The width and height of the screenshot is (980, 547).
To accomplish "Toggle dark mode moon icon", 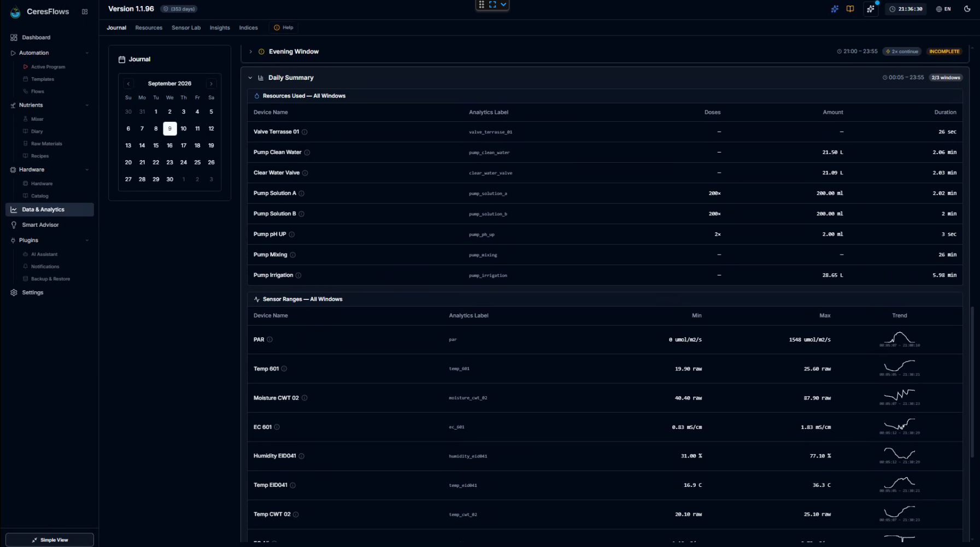I will pyautogui.click(x=967, y=9).
